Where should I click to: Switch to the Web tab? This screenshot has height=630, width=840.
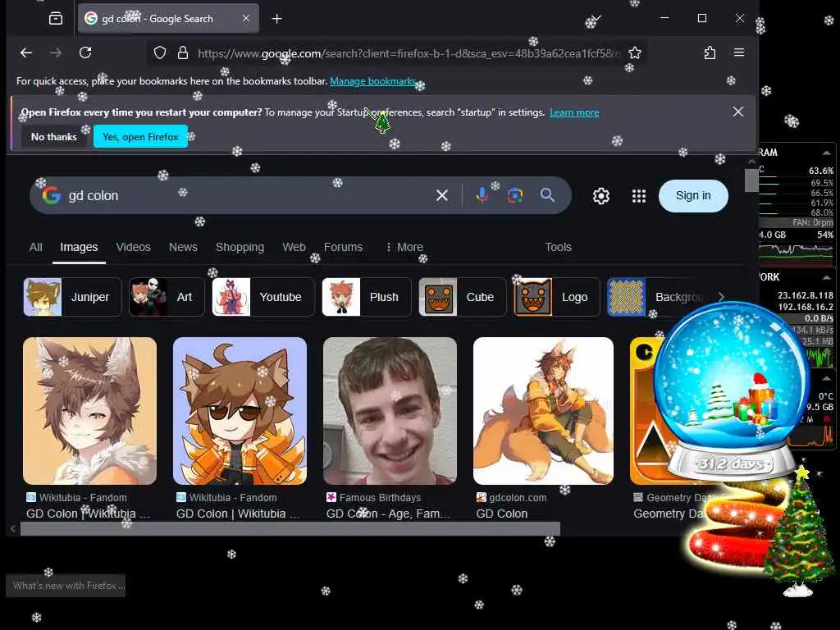point(294,247)
